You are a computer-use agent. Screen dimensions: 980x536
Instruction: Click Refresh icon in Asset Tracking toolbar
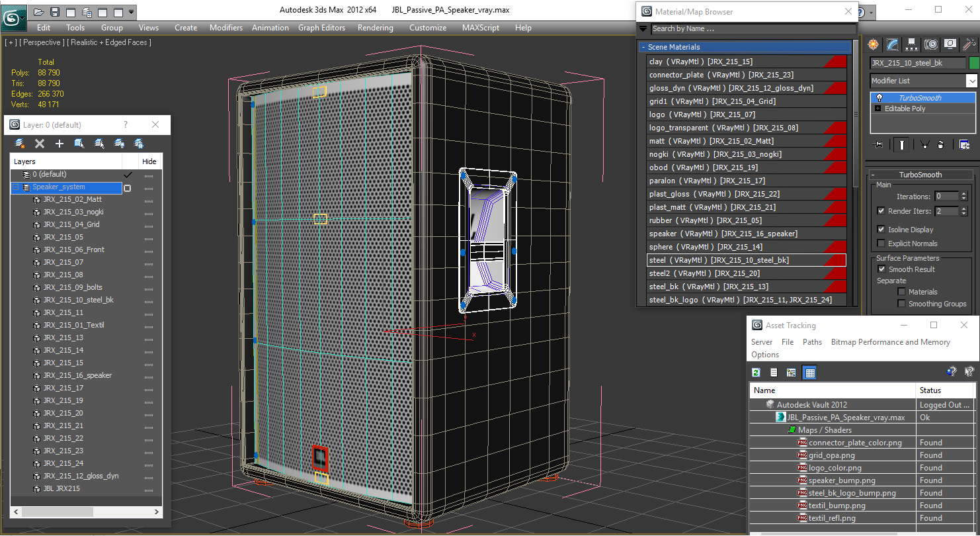click(756, 373)
